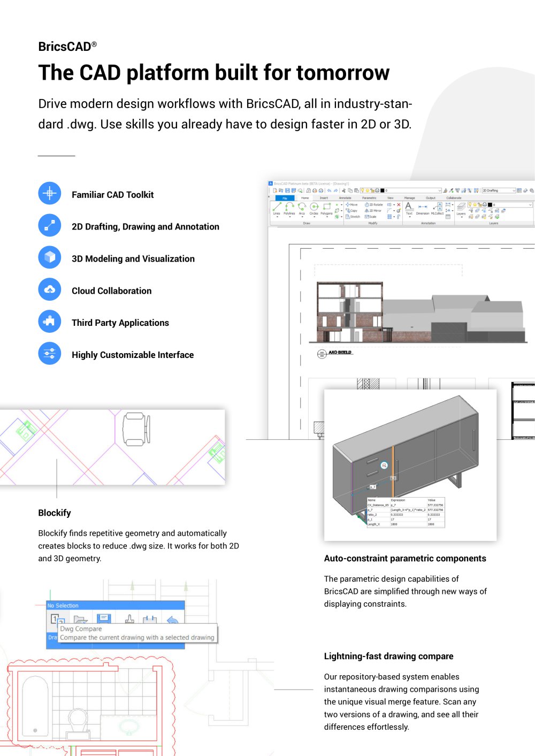This screenshot has width=535, height=756.
Task: Click the undo arrow in Quad panel
Action: pos(173,620)
